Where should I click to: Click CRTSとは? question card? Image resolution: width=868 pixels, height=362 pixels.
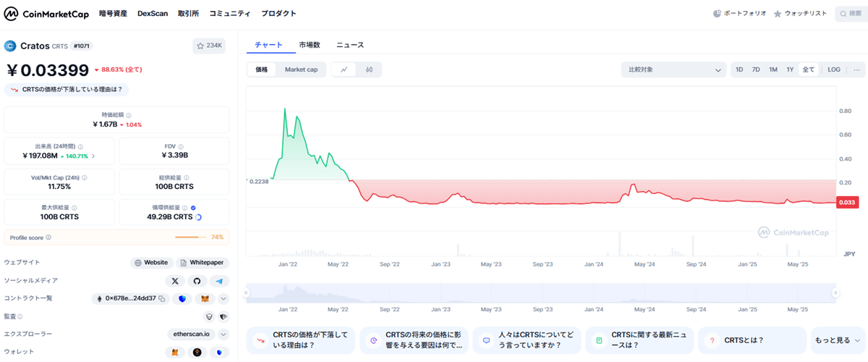(x=754, y=340)
